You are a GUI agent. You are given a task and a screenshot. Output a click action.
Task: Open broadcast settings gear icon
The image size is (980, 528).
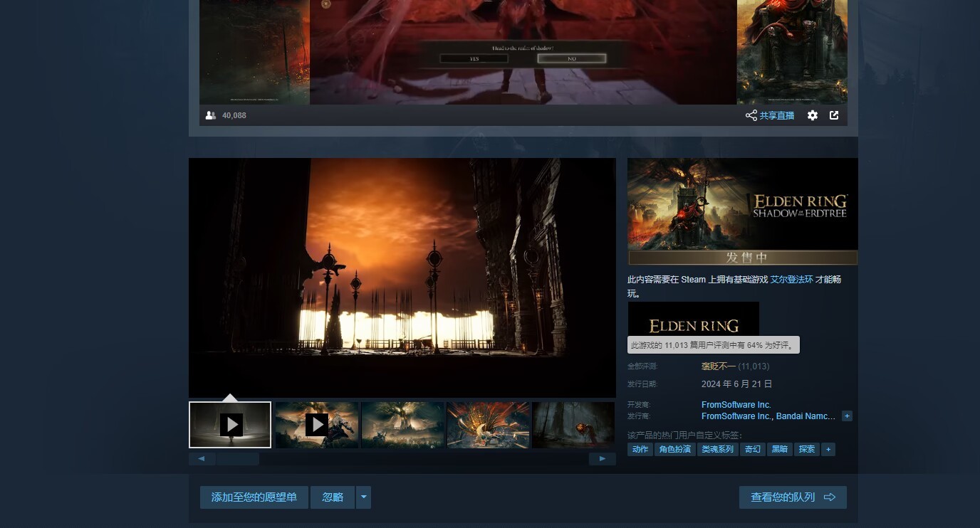click(x=813, y=115)
